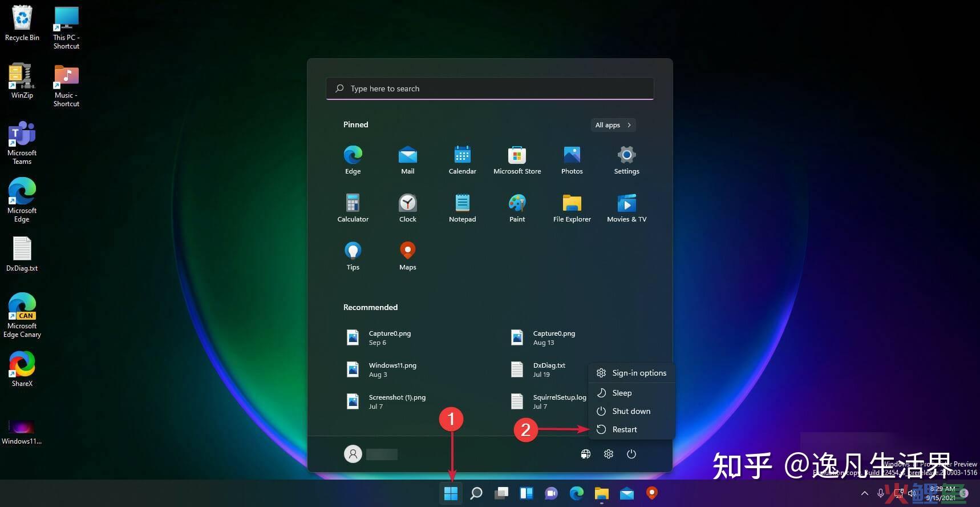Click the Windows Start button on taskbar

point(451,493)
